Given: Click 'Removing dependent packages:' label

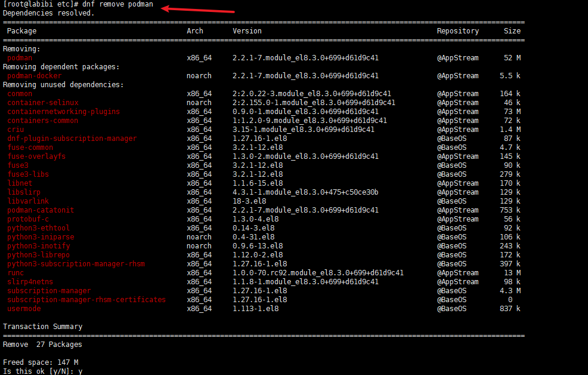Looking at the screenshot, I should [61, 67].
